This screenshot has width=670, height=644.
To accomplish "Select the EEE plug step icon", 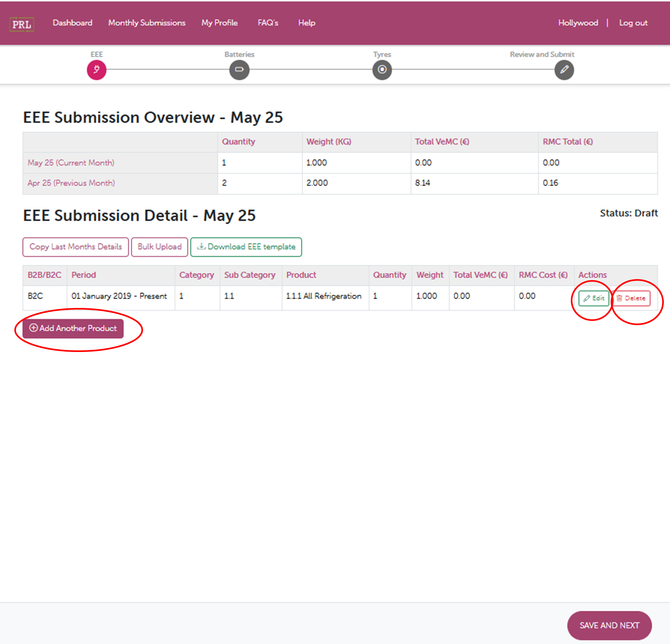I will click(x=96, y=70).
